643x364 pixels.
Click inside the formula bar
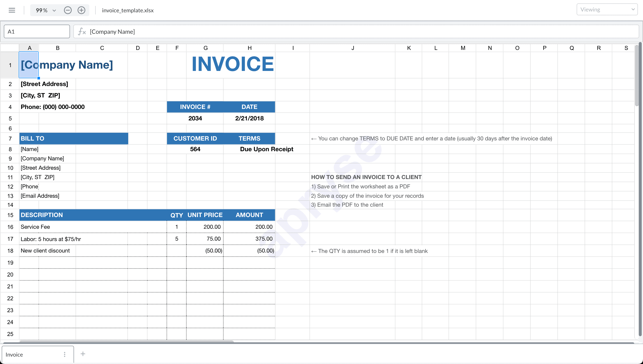click(x=225, y=31)
